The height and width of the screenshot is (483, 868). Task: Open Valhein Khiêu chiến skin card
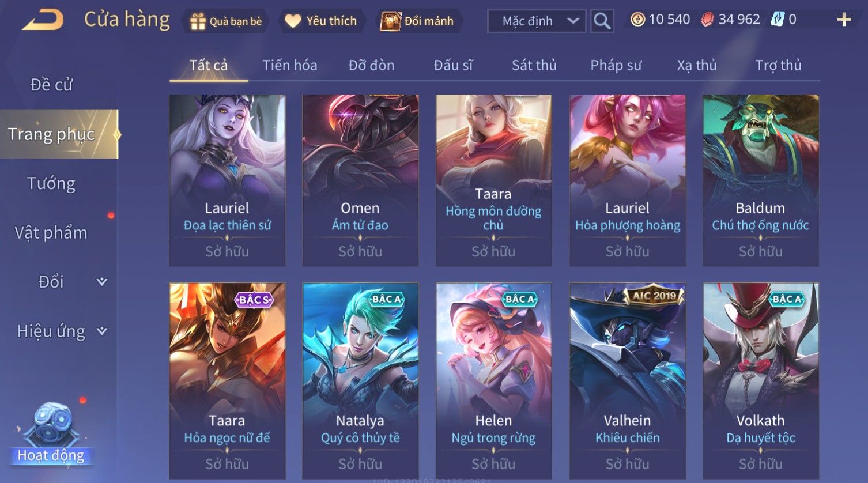(x=627, y=380)
